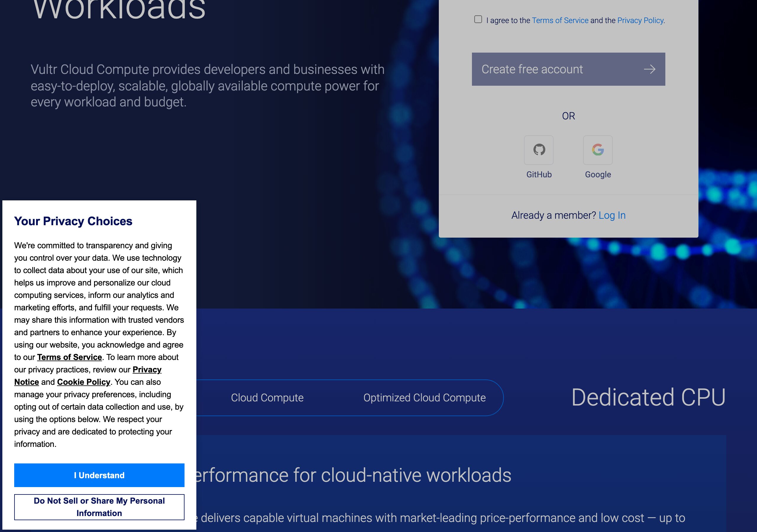Choose Do Not Sell or Share My Personal Information
Viewport: 757px width, 532px height.
tap(99, 507)
